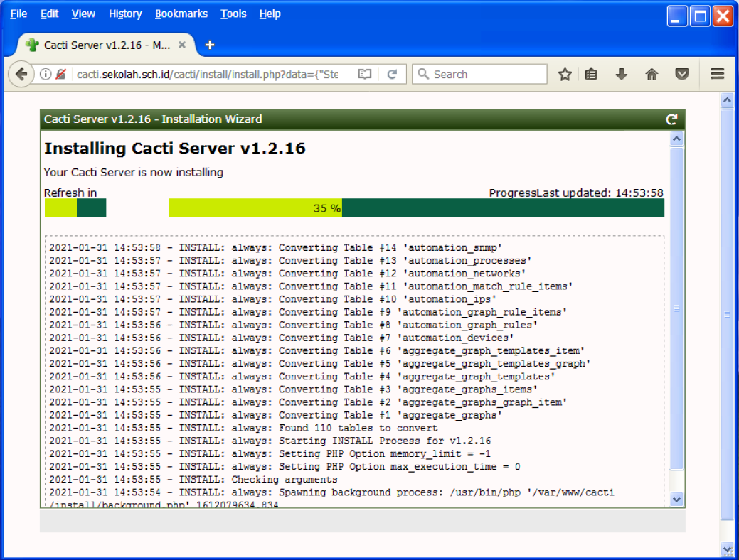Open the Tools menu
This screenshot has width=739, height=560.
coord(233,14)
